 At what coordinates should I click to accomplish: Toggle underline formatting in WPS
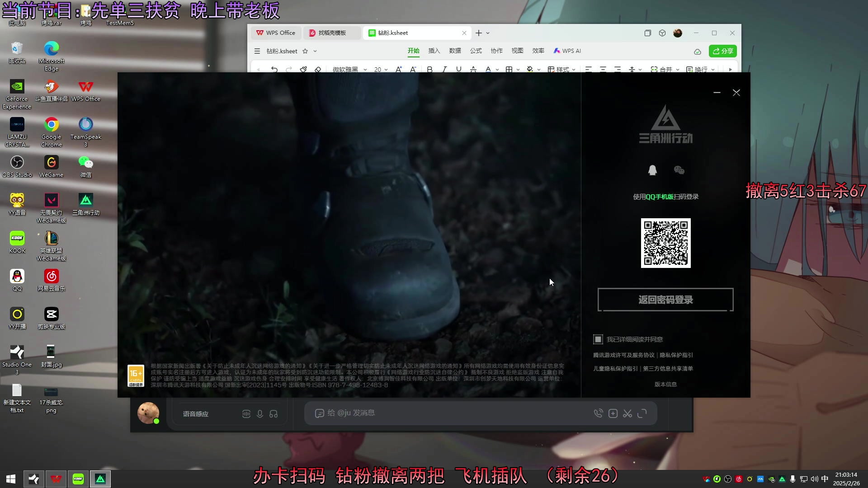[x=459, y=69]
